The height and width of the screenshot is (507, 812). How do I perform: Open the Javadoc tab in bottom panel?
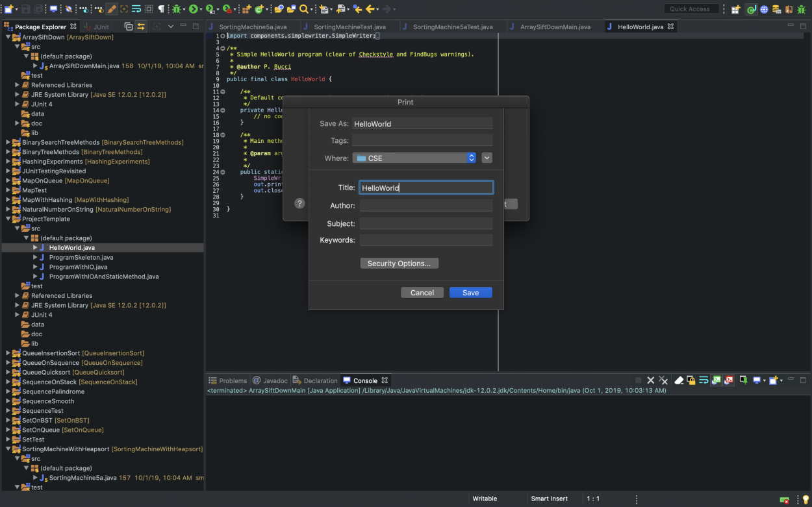click(x=275, y=380)
